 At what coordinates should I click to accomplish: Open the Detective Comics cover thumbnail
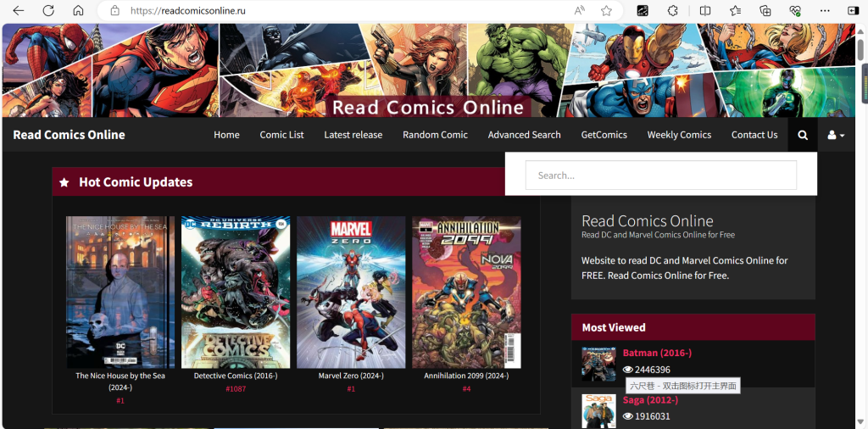[x=236, y=292]
